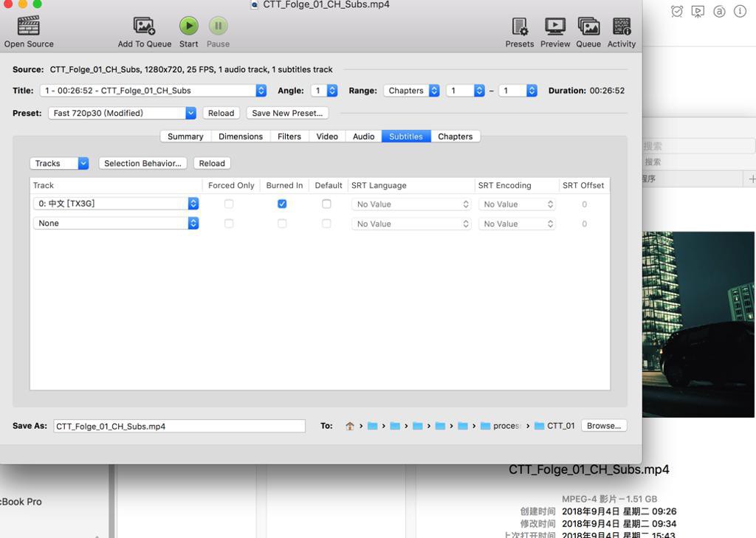This screenshot has height=538, width=756.
Task: Click Reload button next to Preset
Action: (x=221, y=114)
